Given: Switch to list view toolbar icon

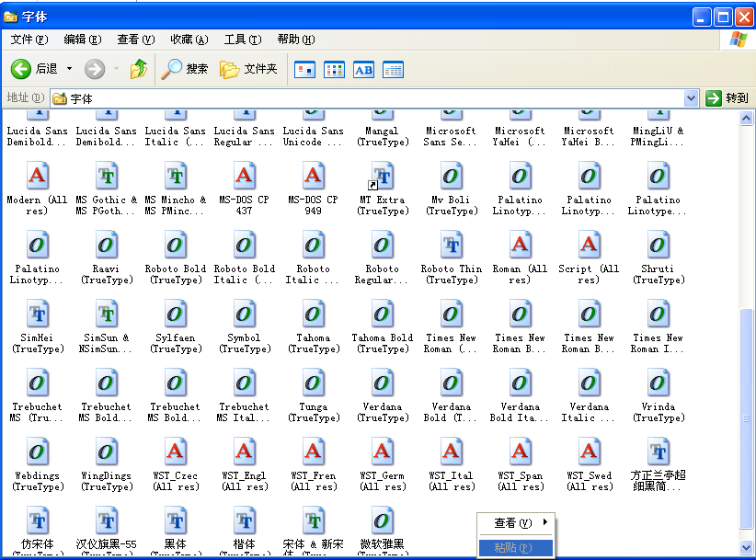Looking at the screenshot, I should (334, 70).
